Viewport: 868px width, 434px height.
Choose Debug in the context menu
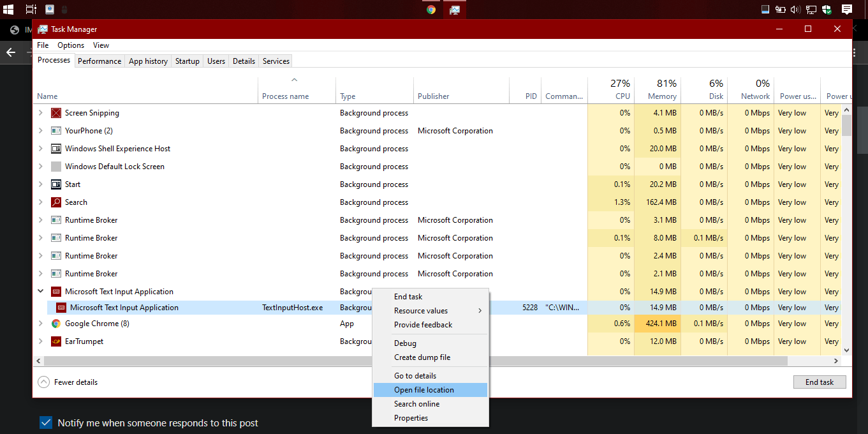tap(430, 343)
